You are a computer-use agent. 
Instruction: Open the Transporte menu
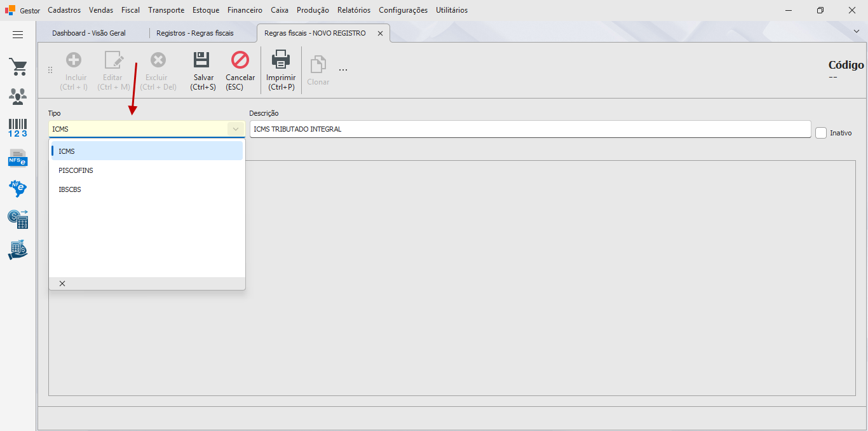pos(166,10)
